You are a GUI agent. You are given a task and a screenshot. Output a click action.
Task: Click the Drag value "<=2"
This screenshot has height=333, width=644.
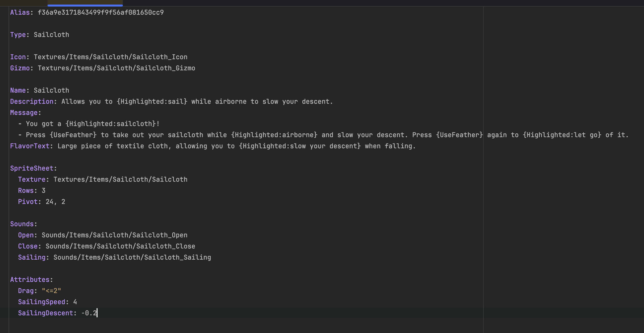(51, 291)
